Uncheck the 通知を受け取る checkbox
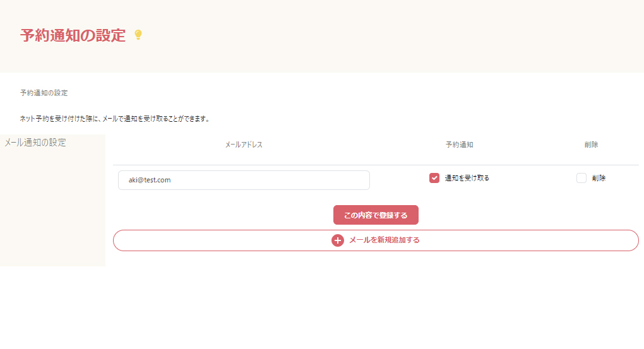 (434, 178)
